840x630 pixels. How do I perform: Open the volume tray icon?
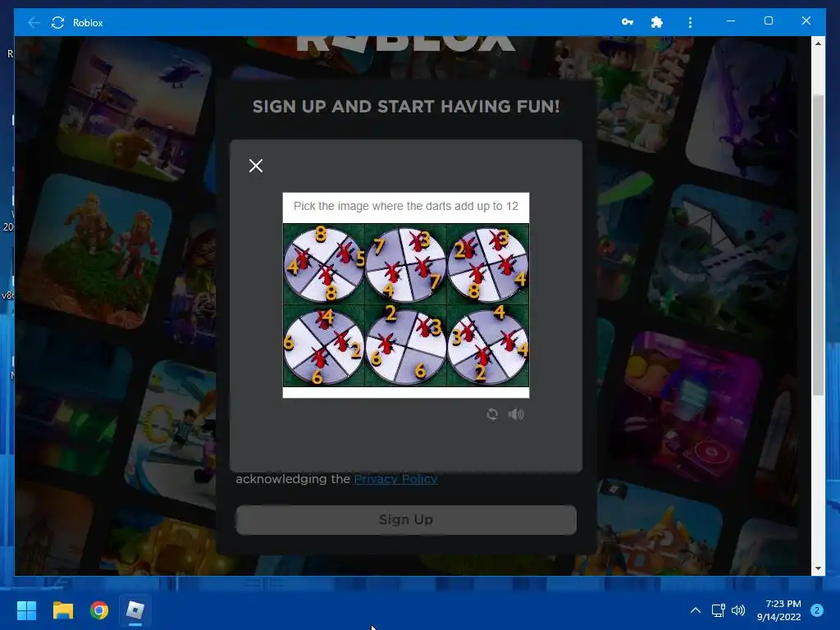(x=738, y=610)
